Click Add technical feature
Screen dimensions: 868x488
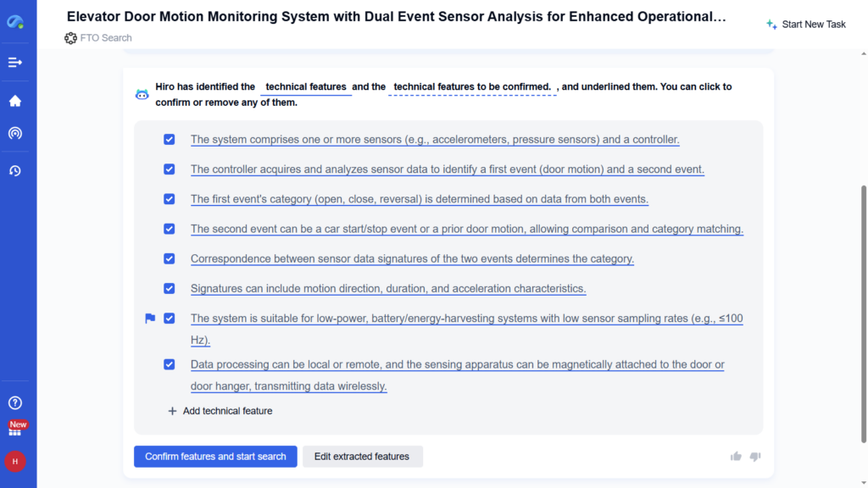[x=220, y=411]
